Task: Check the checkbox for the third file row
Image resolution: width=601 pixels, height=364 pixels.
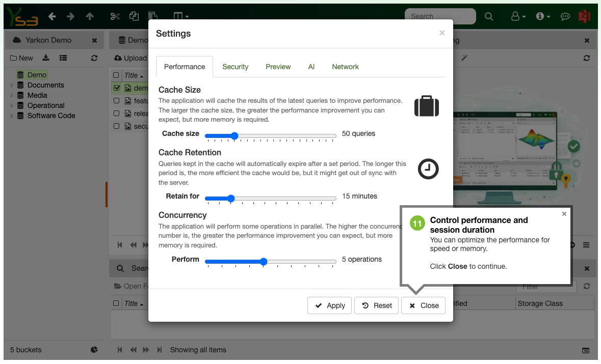Action: pyautogui.click(x=117, y=114)
